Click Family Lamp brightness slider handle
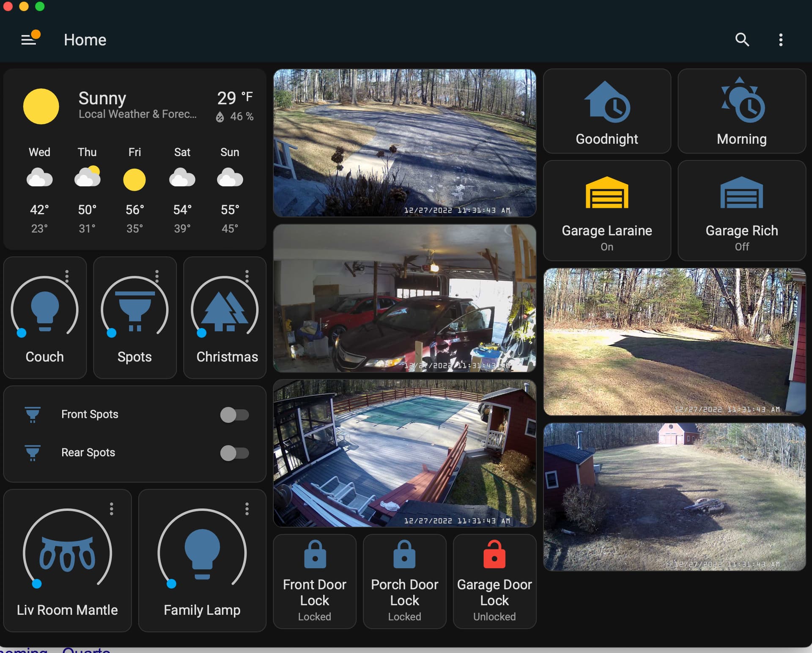The height and width of the screenshot is (653, 812). pos(171,584)
